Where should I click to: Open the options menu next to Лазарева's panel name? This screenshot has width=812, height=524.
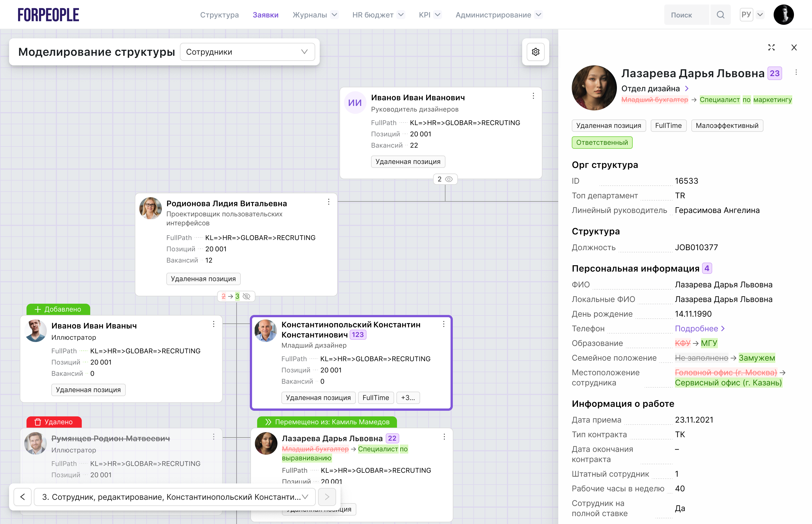click(x=796, y=72)
